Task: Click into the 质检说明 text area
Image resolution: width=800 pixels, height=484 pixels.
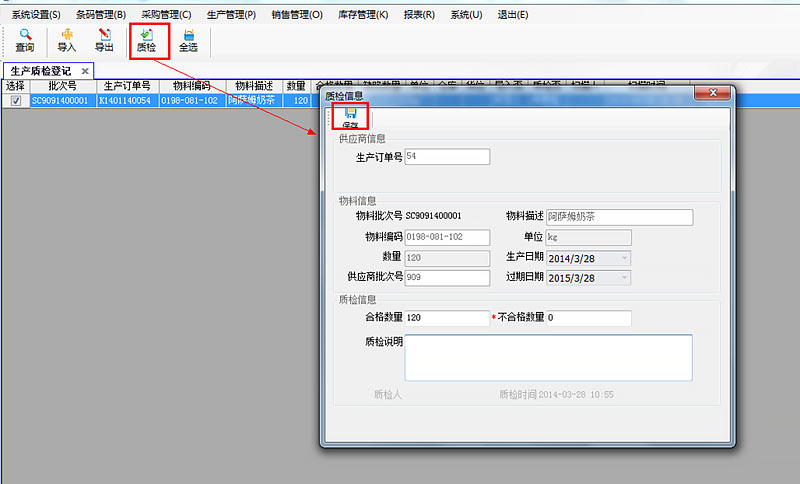Action: (548, 357)
